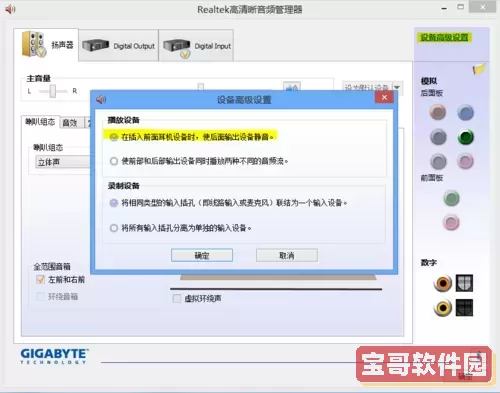Click the upper optical digital port icon
This screenshot has height=393, width=500.
464,283
